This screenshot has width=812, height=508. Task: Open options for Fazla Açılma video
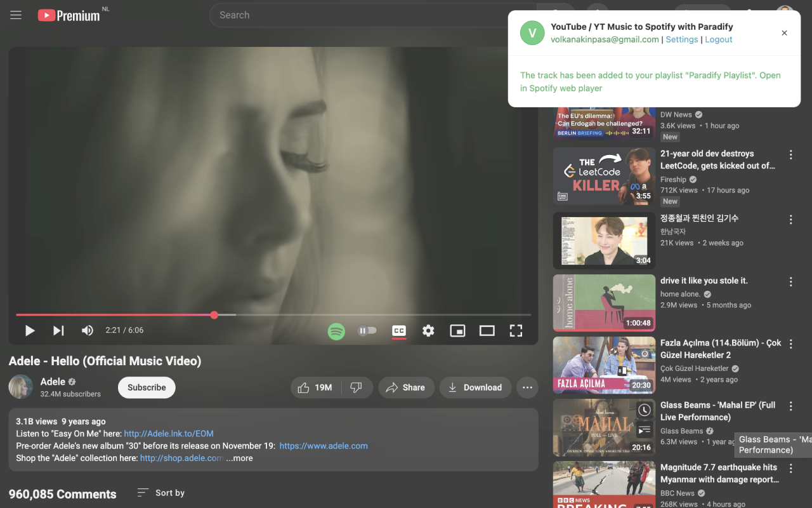tap(790, 344)
